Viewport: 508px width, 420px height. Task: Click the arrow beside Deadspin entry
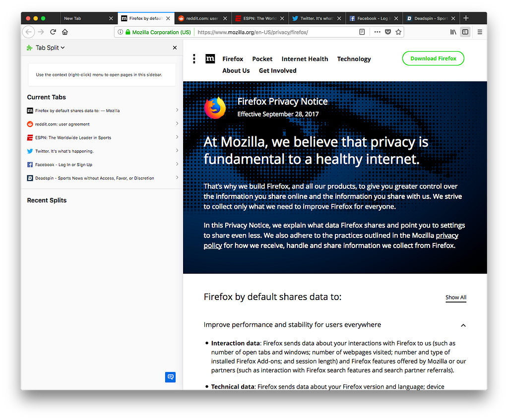tap(177, 178)
